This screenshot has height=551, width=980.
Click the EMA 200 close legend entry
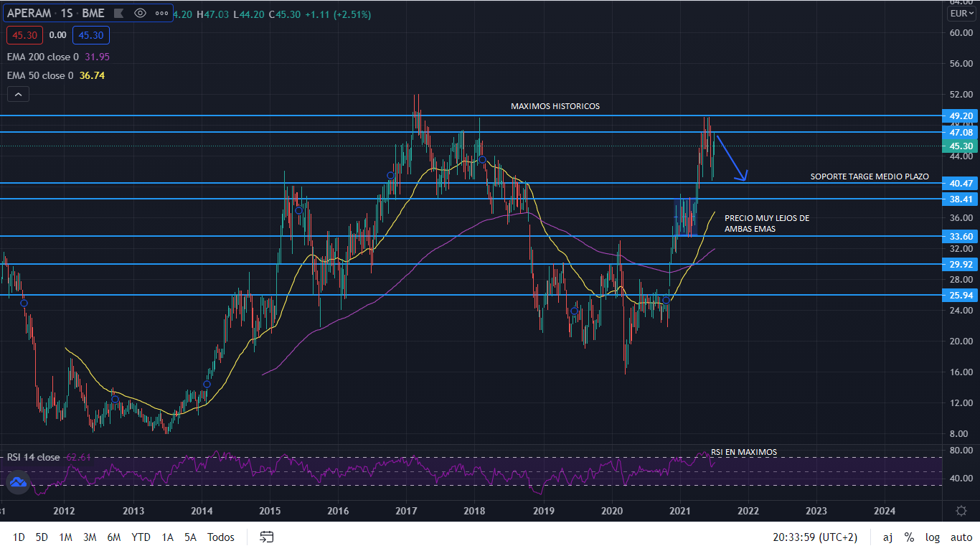click(43, 57)
